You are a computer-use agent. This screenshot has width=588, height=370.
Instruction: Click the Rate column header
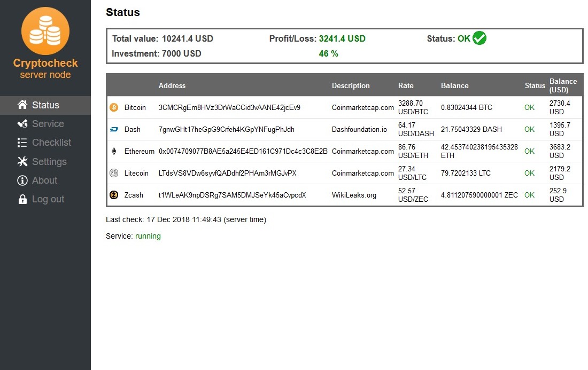pos(406,86)
